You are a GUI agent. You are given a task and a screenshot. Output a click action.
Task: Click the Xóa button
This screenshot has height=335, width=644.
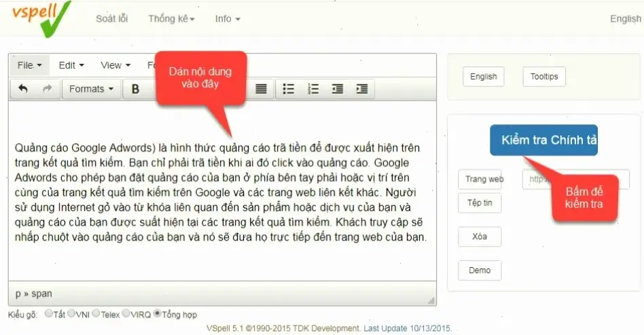pyautogui.click(x=480, y=236)
